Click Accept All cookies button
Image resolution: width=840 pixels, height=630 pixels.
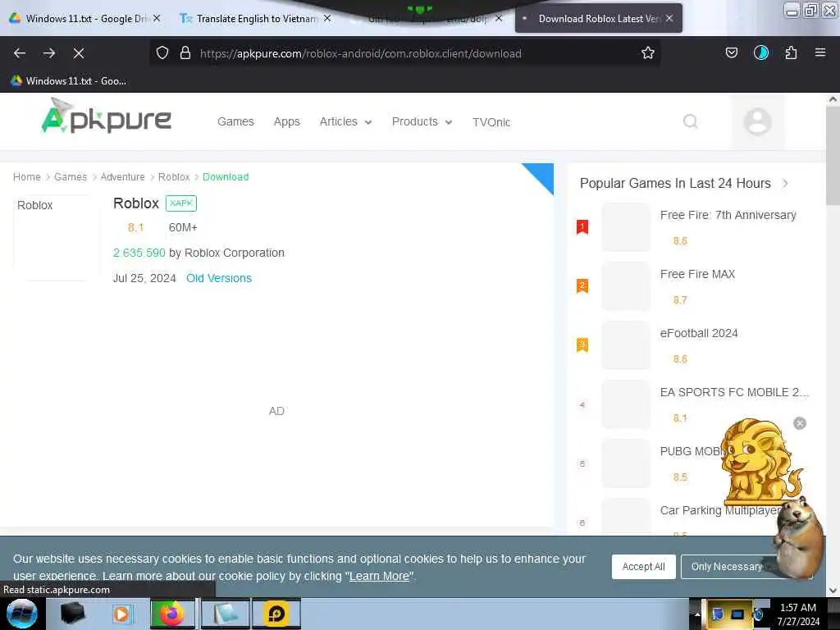pyautogui.click(x=643, y=566)
